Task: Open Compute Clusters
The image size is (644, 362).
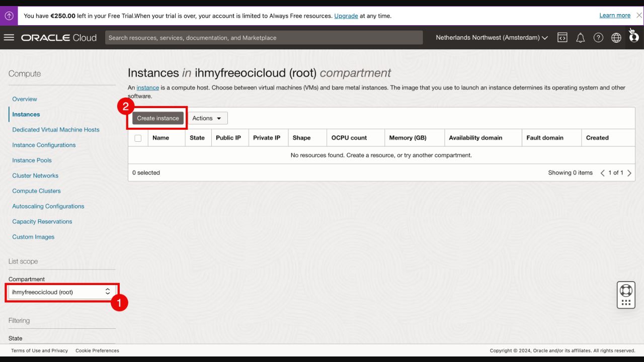Action: pyautogui.click(x=36, y=191)
